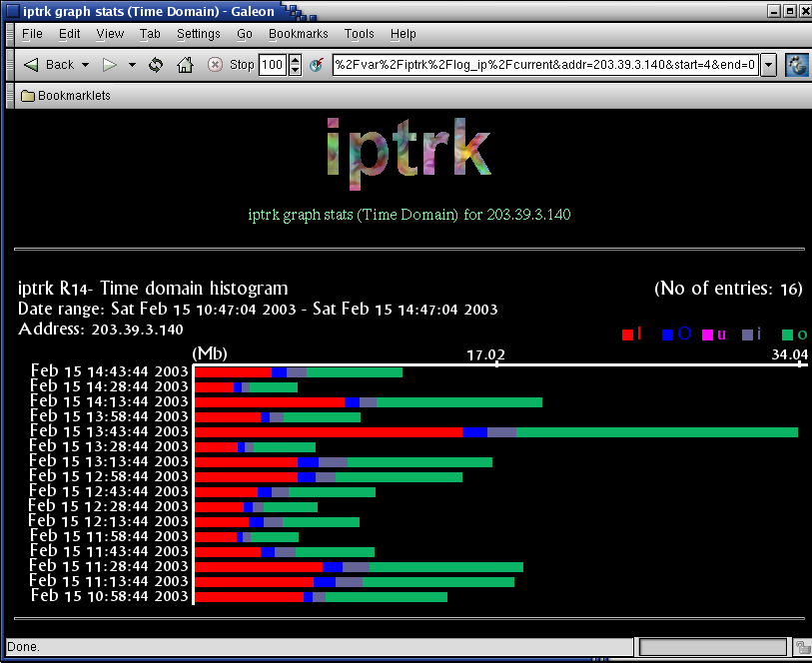Click the Back button label
The height and width of the screenshot is (663, 812).
click(x=60, y=65)
